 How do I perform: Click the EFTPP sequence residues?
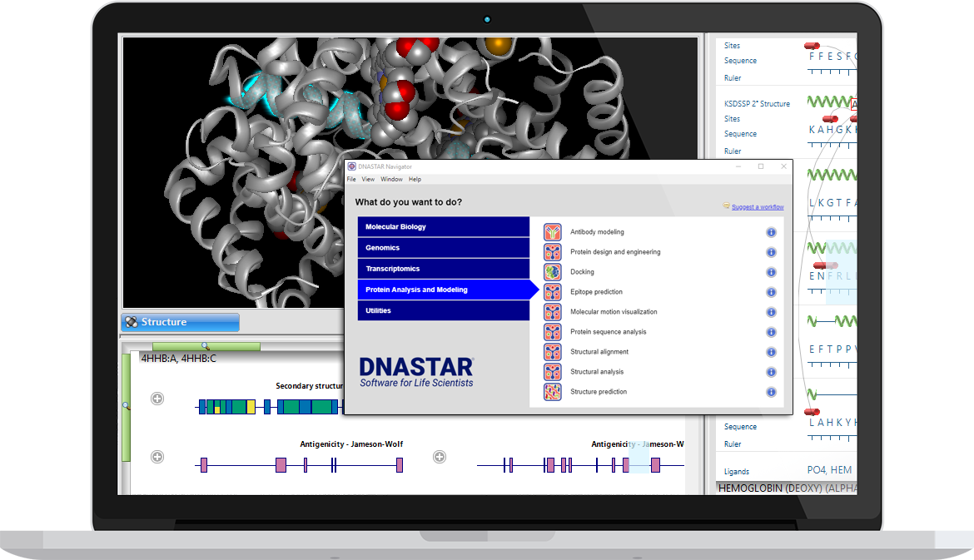point(832,349)
